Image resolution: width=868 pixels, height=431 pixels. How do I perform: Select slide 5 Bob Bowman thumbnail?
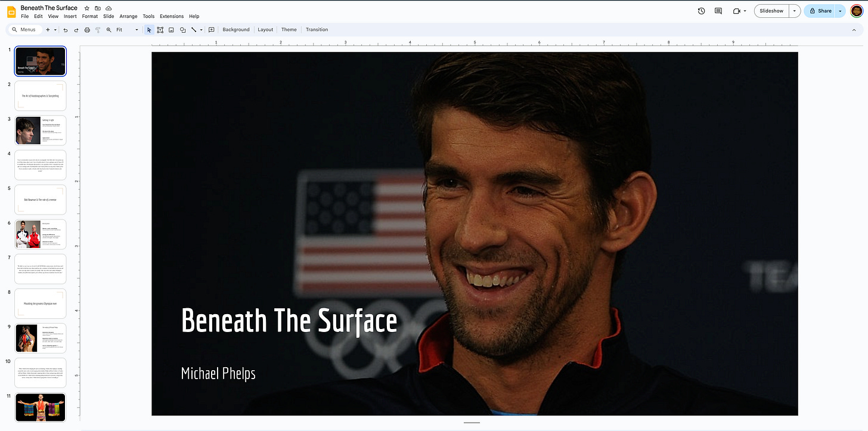[x=41, y=200]
